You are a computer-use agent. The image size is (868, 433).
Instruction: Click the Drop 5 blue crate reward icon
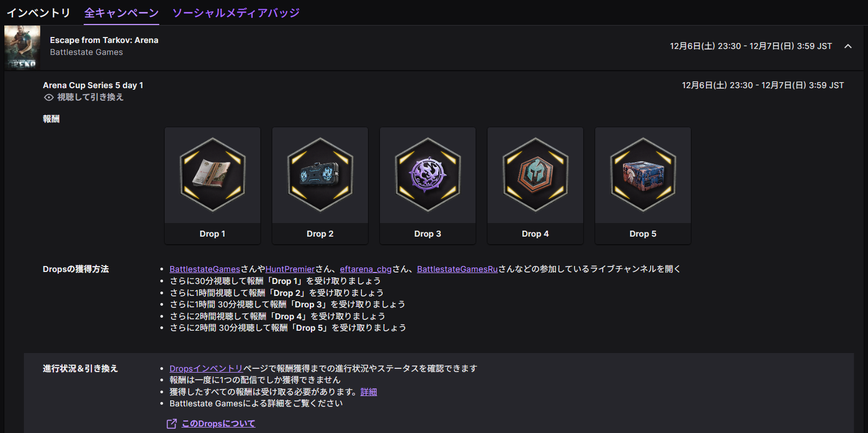(x=643, y=175)
